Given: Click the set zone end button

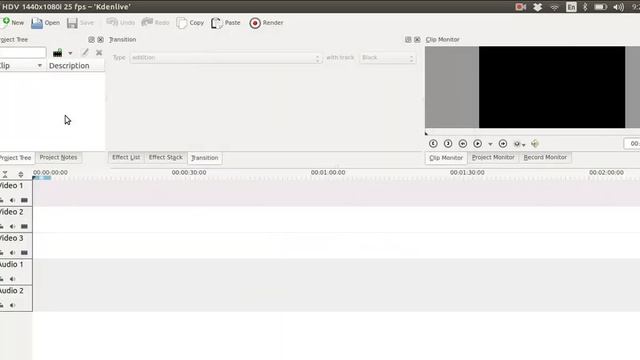Looking at the screenshot, I should pyautogui.click(x=448, y=144).
